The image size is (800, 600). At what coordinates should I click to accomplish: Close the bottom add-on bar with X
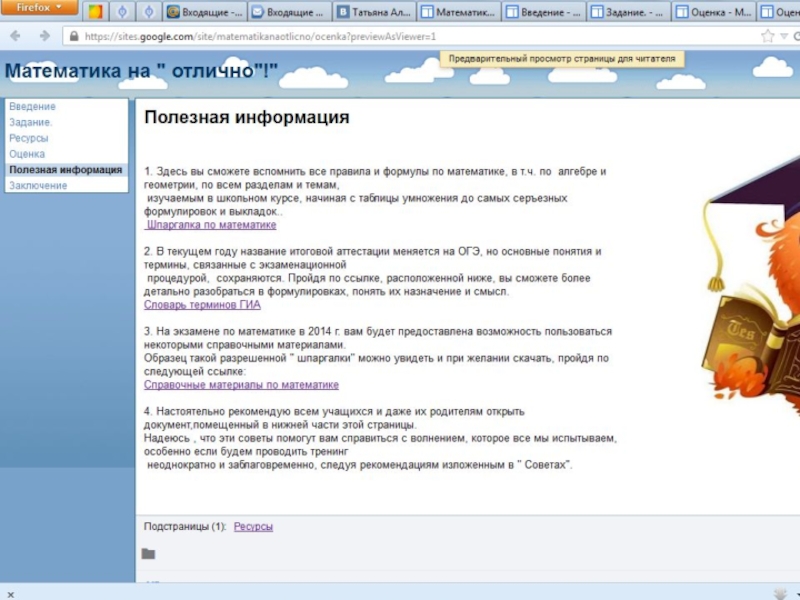click(9, 593)
